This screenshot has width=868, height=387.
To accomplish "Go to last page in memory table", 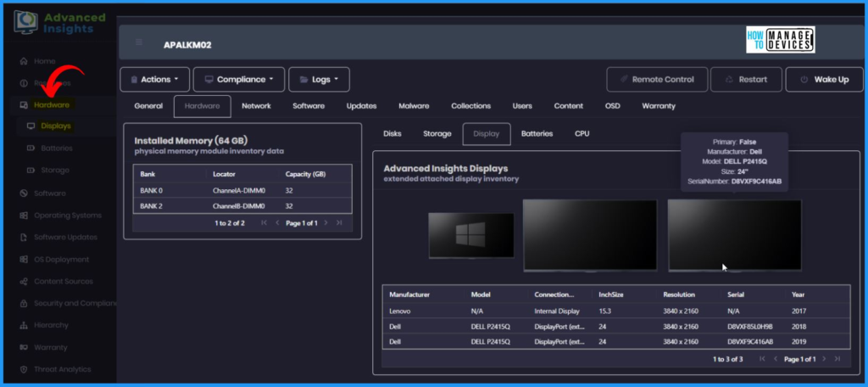I will tap(339, 223).
